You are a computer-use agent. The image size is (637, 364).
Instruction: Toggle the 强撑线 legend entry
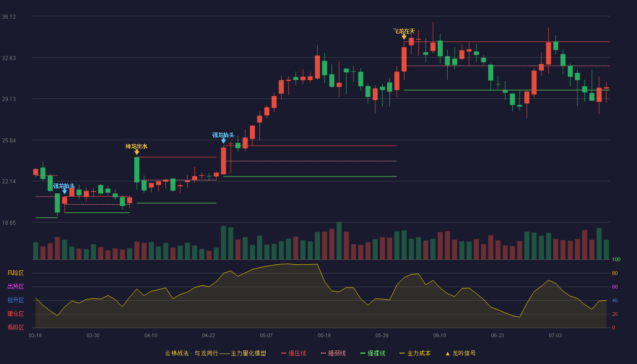pos(373,353)
